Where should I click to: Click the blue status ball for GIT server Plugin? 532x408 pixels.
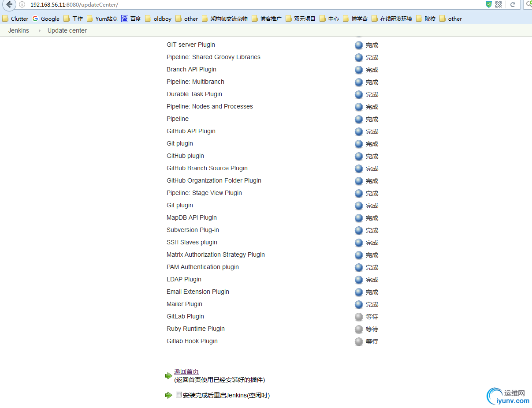click(359, 45)
